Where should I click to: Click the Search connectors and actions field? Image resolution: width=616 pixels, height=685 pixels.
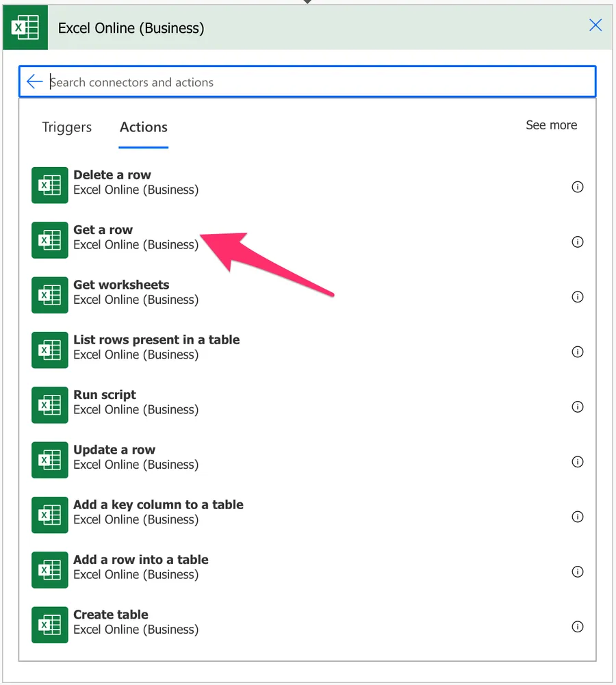coord(315,82)
